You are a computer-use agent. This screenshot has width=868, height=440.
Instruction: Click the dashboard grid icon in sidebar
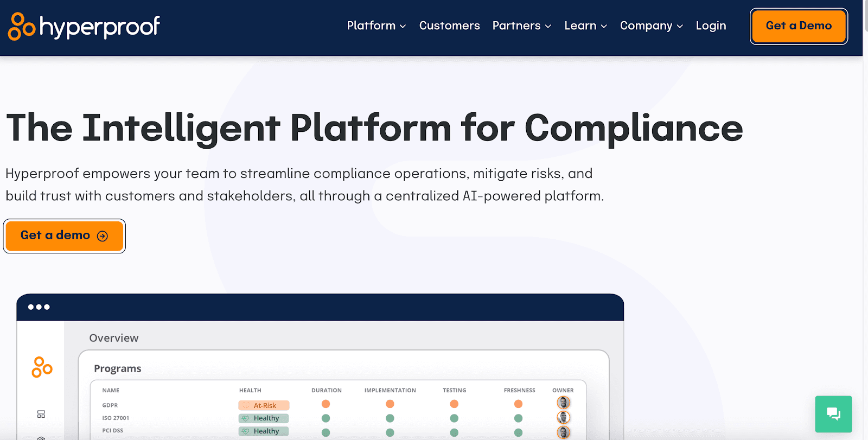[x=41, y=414]
